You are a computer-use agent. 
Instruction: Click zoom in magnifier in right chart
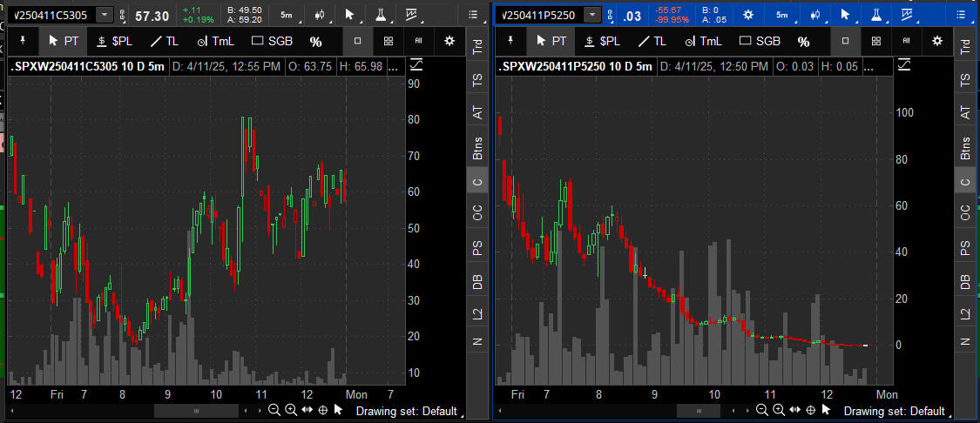point(778,410)
